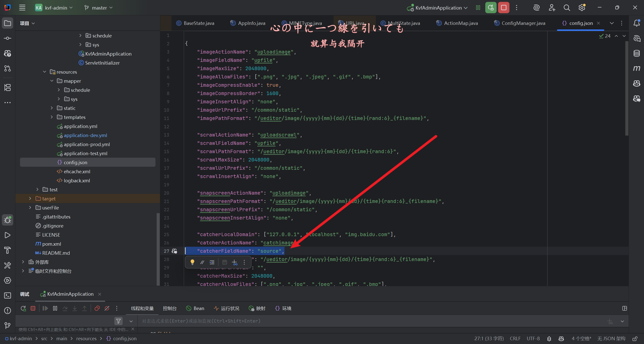Toggle the variables filter funnel button
This screenshot has width=644, height=344.
(x=118, y=321)
